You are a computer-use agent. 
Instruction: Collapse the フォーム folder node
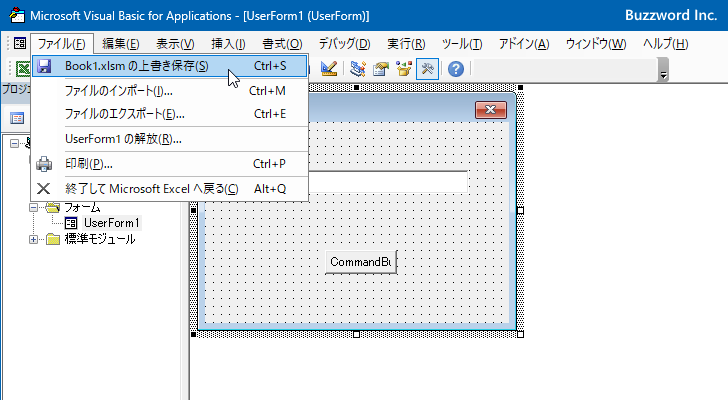click(x=33, y=207)
